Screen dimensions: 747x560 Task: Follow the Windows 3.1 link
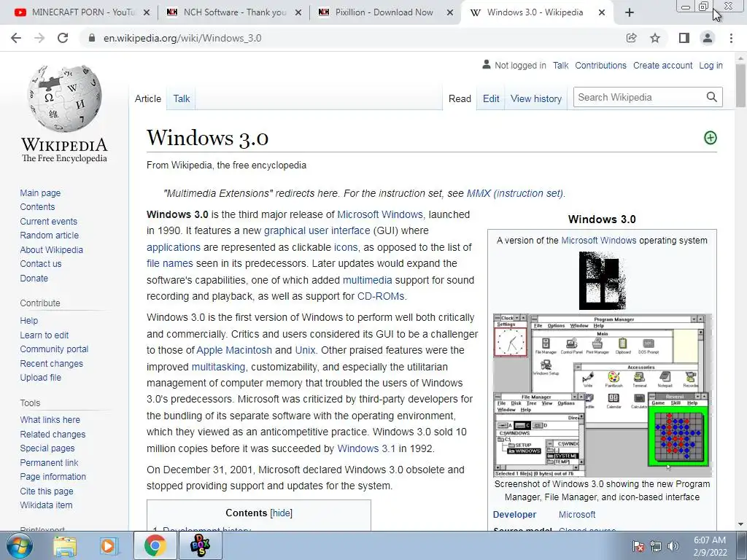(x=366, y=448)
